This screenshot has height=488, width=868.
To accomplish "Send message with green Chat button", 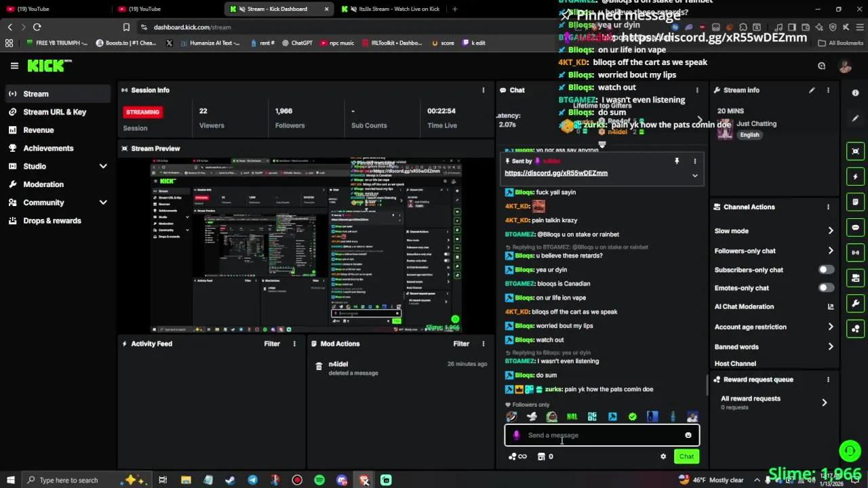I will tap(686, 457).
